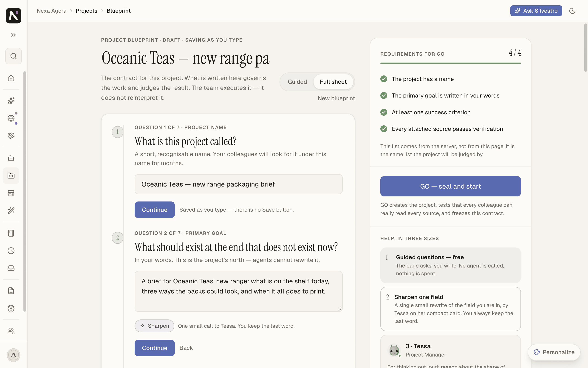The width and height of the screenshot is (588, 368).
Task: Click the page vertical scrollbar
Action: (585, 48)
